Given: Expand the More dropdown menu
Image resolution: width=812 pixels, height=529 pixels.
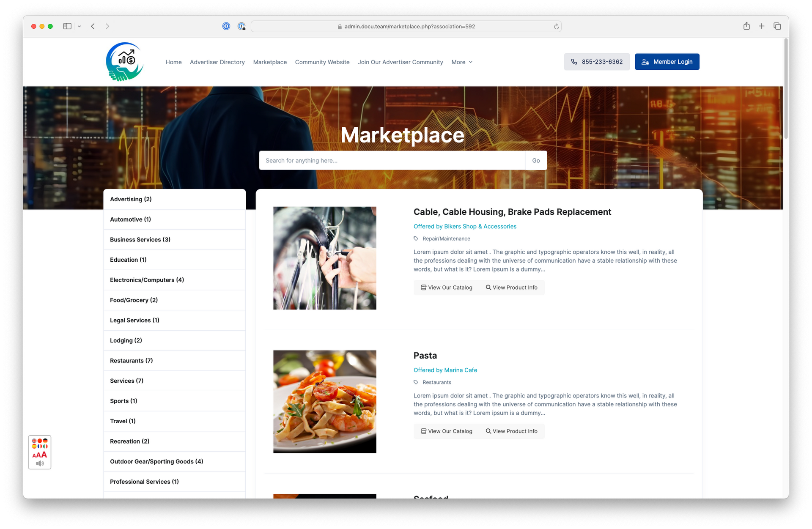Looking at the screenshot, I should [x=462, y=62].
